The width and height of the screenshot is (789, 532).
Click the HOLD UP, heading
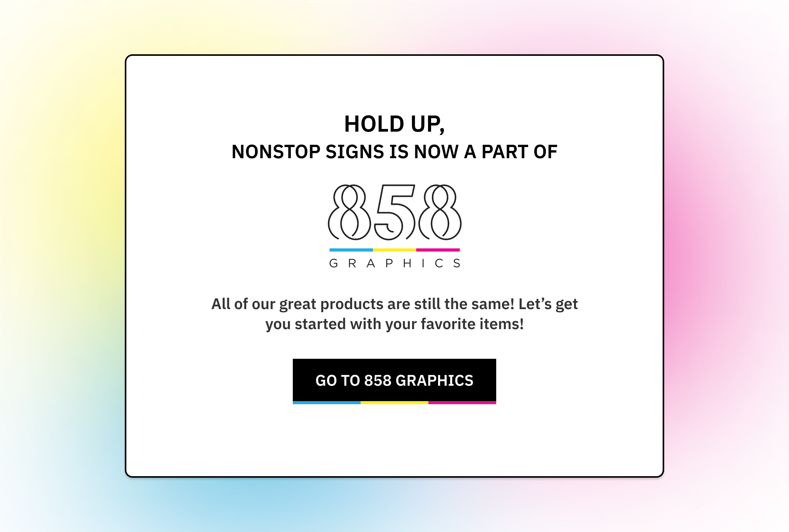pos(394,124)
